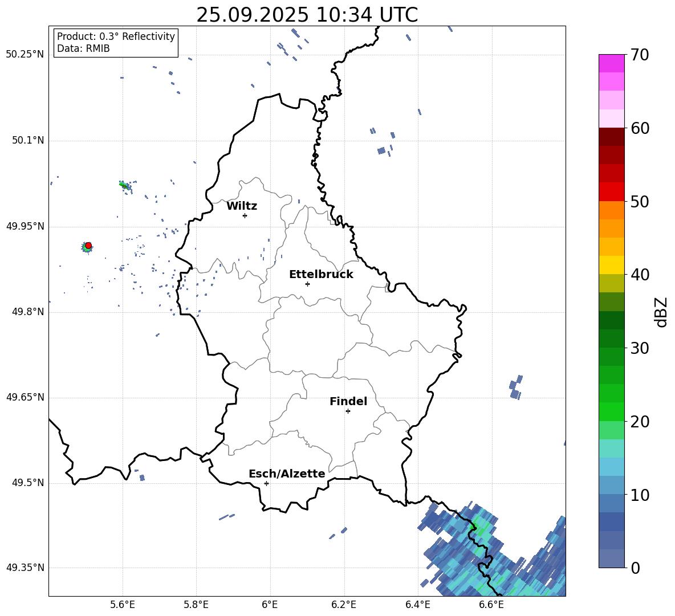Click the colorbar value 30

tap(640, 348)
